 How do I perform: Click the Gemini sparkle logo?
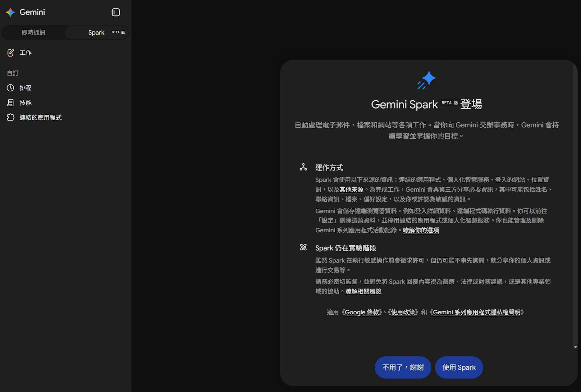coord(10,12)
